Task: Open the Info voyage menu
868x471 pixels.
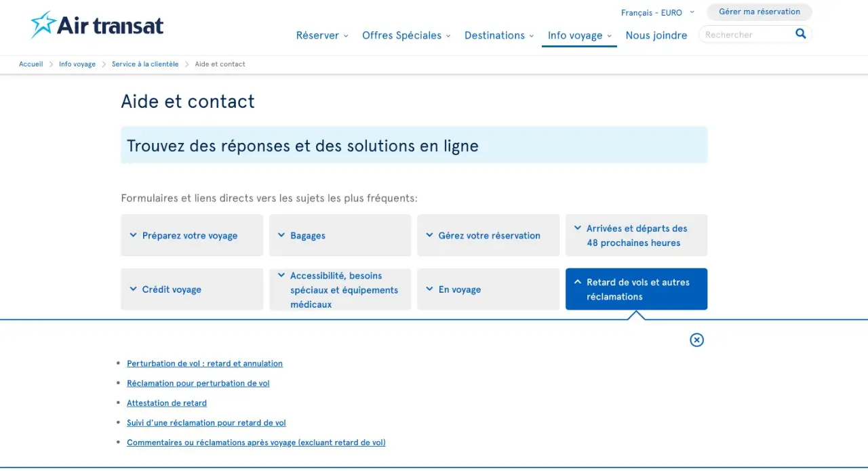Action: [x=580, y=35]
